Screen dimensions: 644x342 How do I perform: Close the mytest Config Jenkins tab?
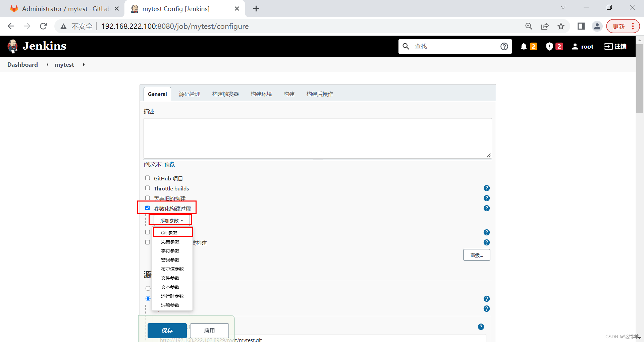pyautogui.click(x=237, y=9)
